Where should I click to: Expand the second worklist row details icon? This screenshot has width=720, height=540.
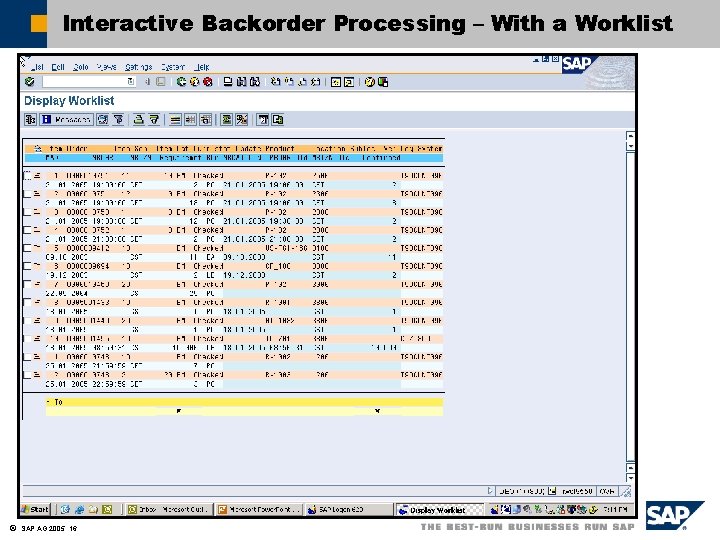click(x=37, y=194)
